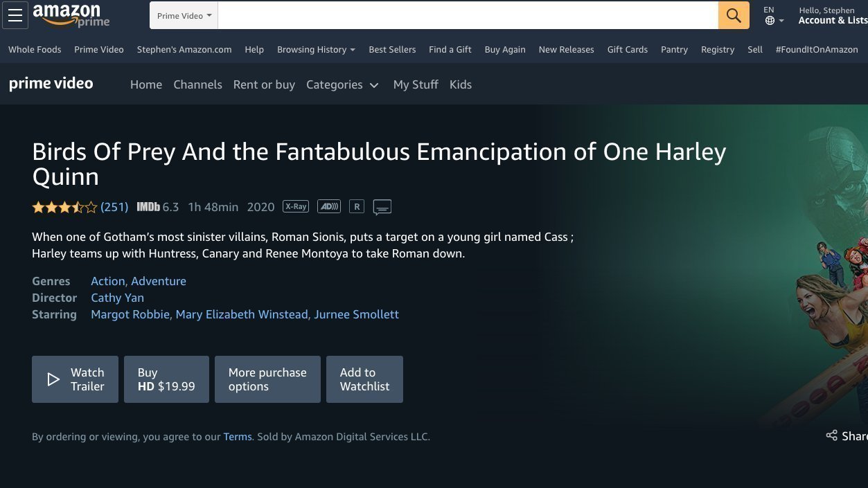Click the Audio Description (AD) icon
Screen dimensions: 868x488
328,206
